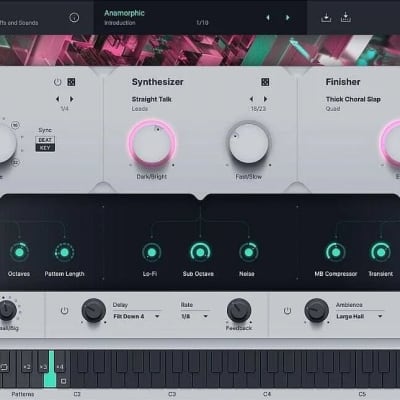The height and width of the screenshot is (400, 400).
Task: Click the Anamorphic preset title
Action: click(x=124, y=13)
